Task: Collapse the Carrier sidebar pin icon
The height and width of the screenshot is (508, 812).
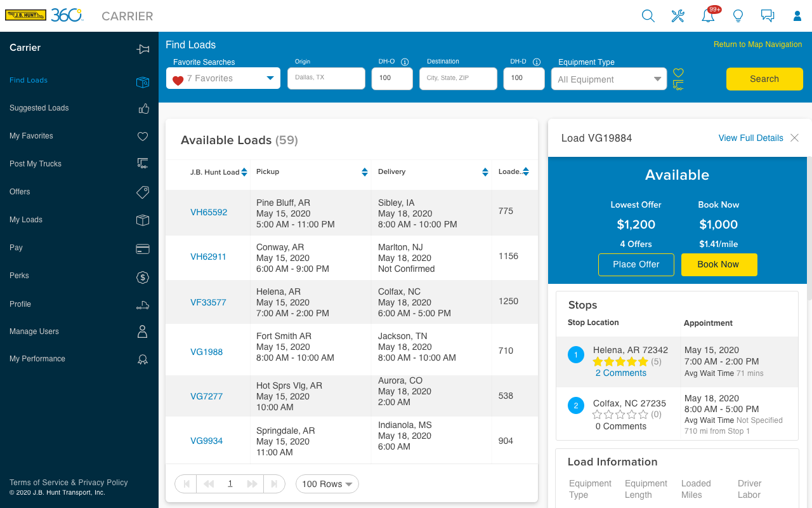Action: pyautogui.click(x=143, y=49)
